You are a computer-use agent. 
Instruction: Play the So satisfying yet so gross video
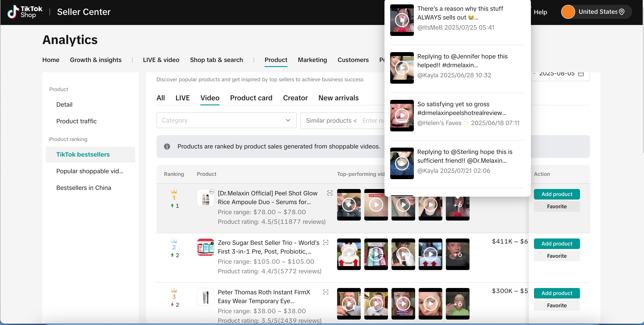(402, 115)
